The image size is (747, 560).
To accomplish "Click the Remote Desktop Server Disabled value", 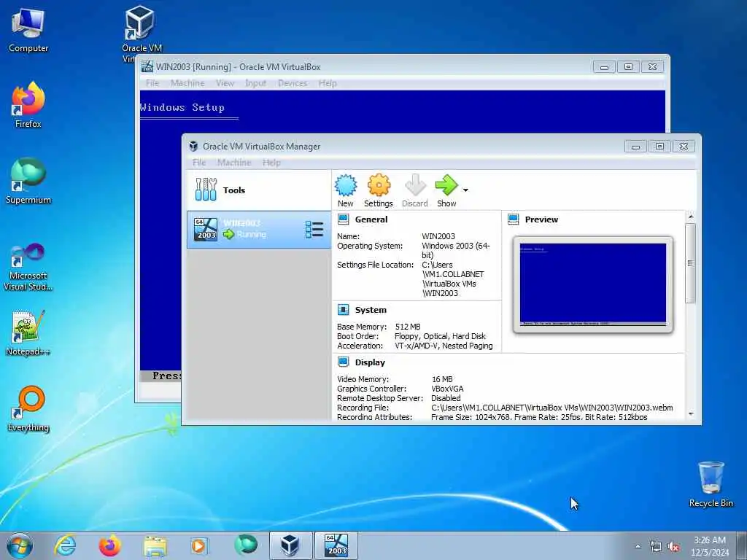I will coord(446,398).
